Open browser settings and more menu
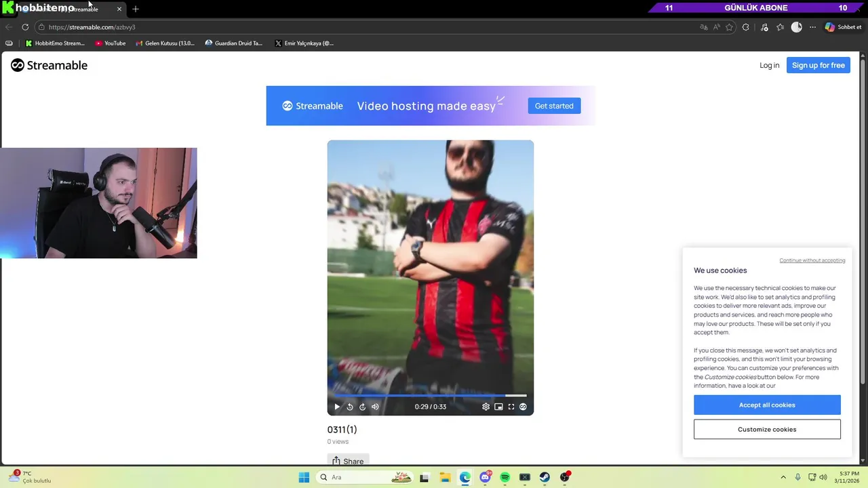This screenshot has height=488, width=868. click(812, 27)
